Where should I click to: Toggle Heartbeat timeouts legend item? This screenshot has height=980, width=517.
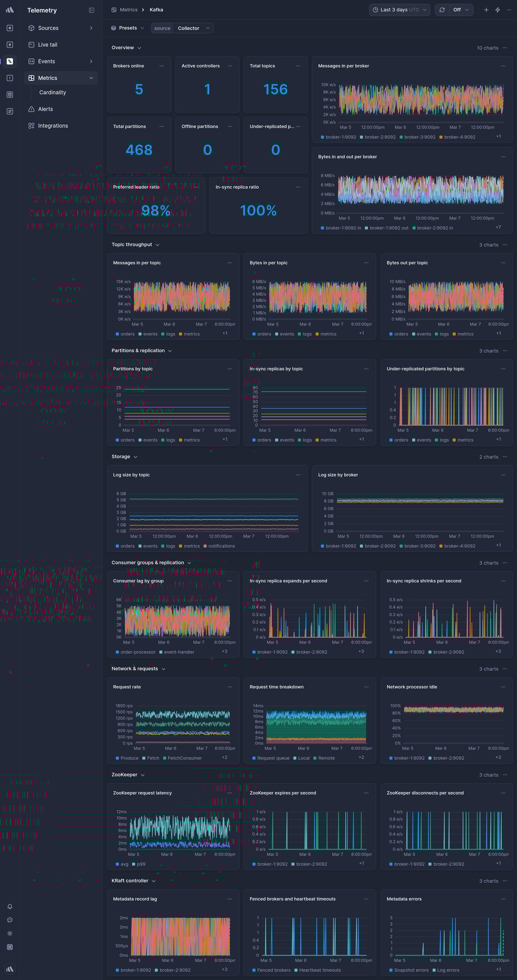point(317,970)
